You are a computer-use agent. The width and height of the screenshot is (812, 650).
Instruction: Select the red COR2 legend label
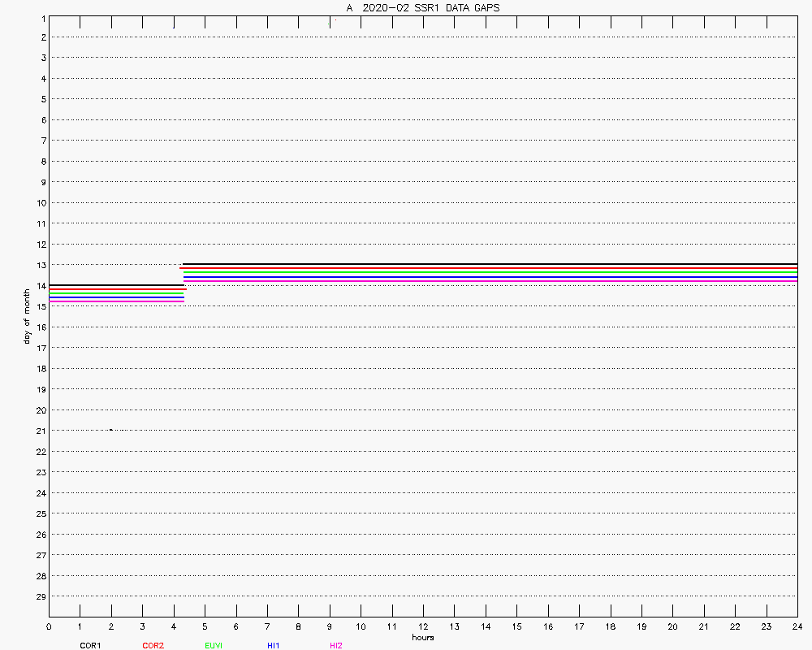point(153,646)
